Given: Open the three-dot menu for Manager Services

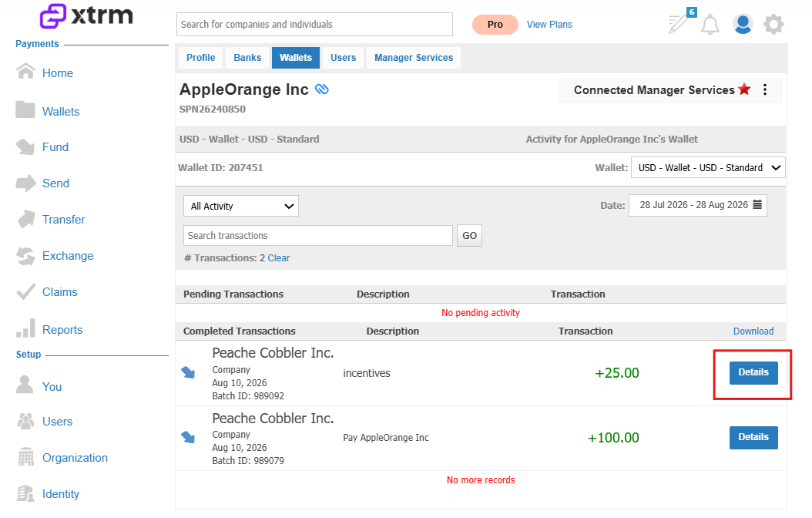Looking at the screenshot, I should (x=765, y=89).
